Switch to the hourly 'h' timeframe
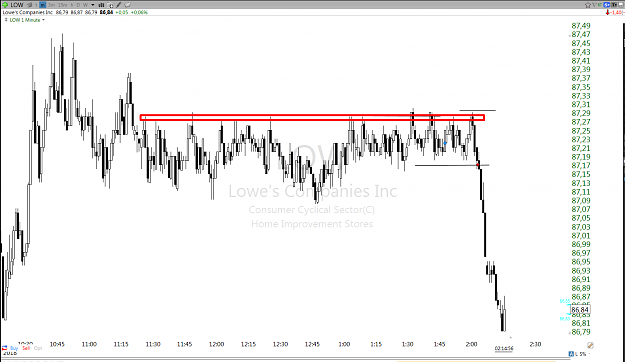625x362 pixels. (x=72, y=5)
